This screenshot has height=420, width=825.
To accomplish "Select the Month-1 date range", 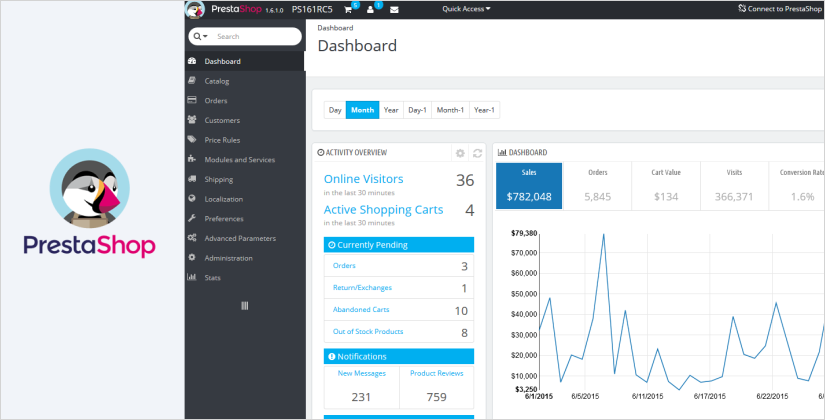I will (449, 110).
